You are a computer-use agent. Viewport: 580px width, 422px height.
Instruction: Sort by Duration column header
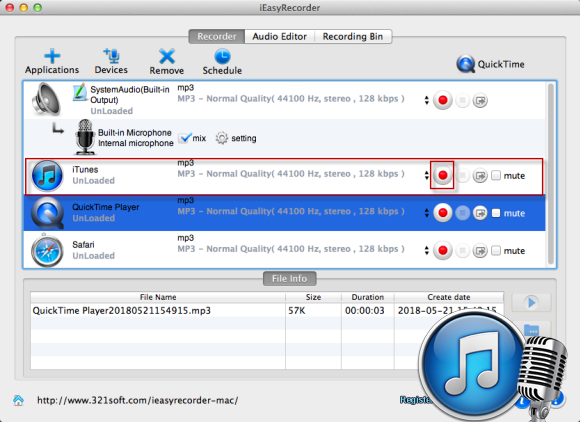tap(368, 297)
